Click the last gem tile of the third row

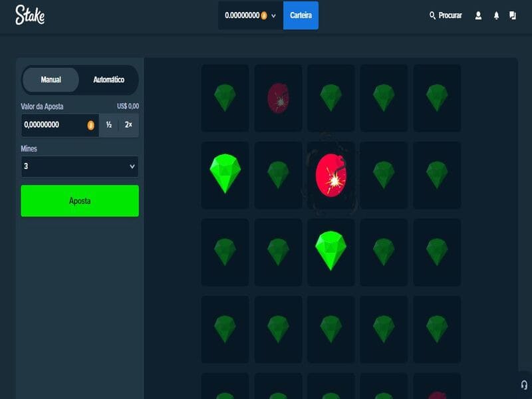[x=437, y=252]
